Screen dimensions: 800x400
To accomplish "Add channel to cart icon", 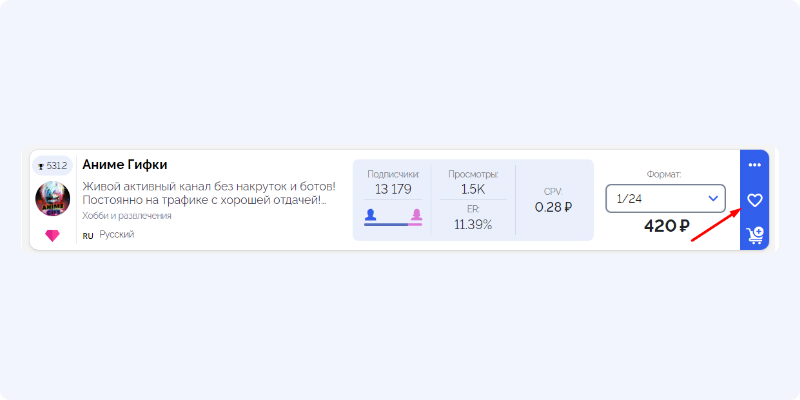I will (755, 235).
